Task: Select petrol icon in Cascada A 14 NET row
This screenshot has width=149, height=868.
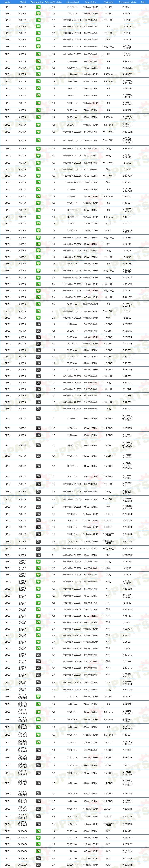Action: (38, 838)
